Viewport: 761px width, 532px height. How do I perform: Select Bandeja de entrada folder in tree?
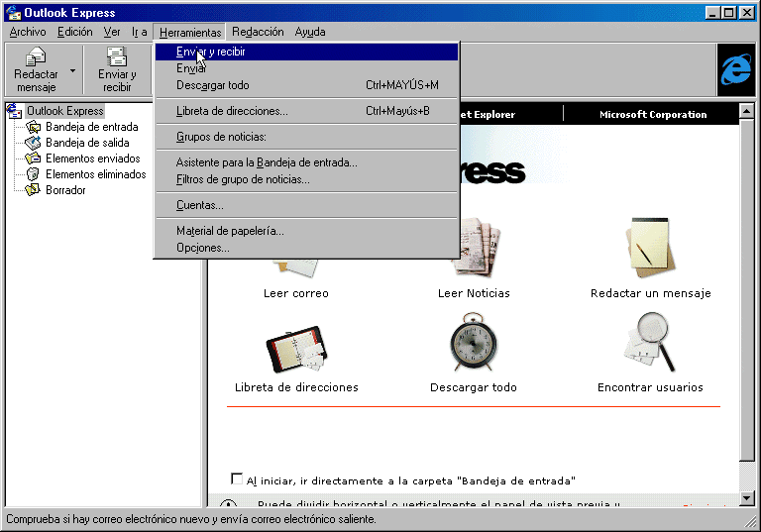click(91, 127)
